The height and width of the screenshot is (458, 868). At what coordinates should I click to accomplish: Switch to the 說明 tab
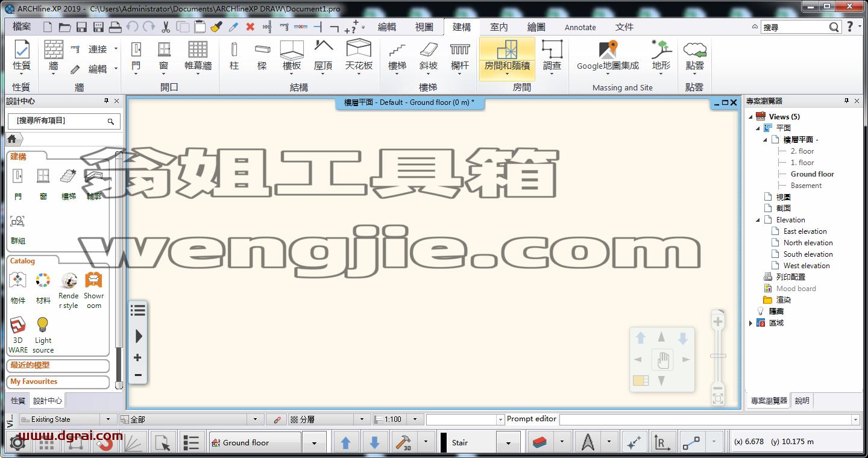802,401
